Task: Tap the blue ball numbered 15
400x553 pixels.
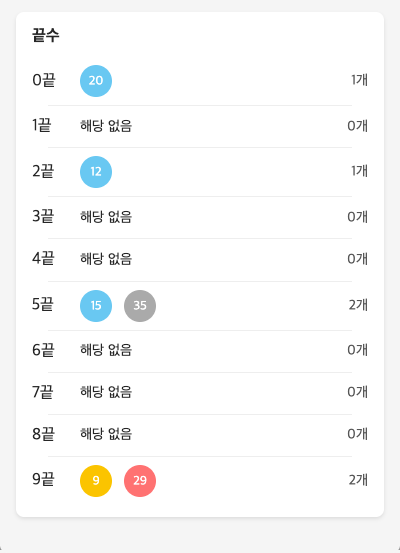Action: 96,306
